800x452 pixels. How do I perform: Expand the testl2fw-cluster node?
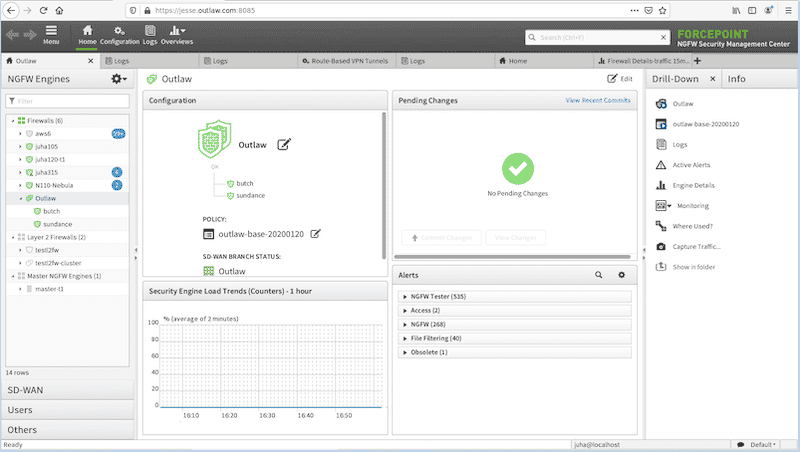click(x=20, y=263)
